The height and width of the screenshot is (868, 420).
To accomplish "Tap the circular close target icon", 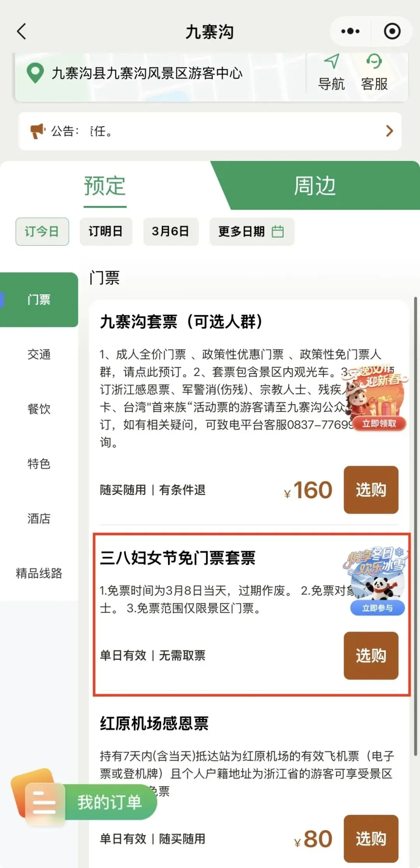I will [392, 31].
